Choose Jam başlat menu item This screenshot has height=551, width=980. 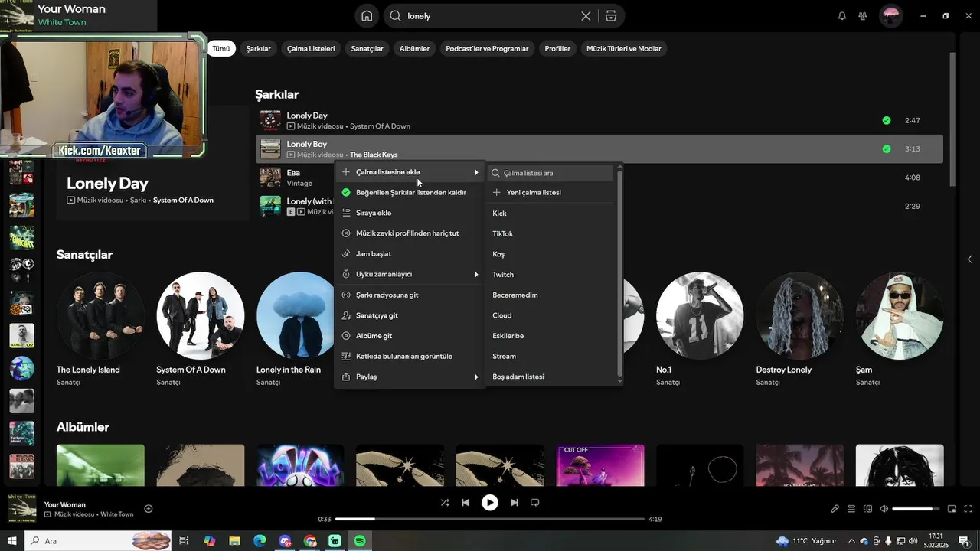pos(410,253)
